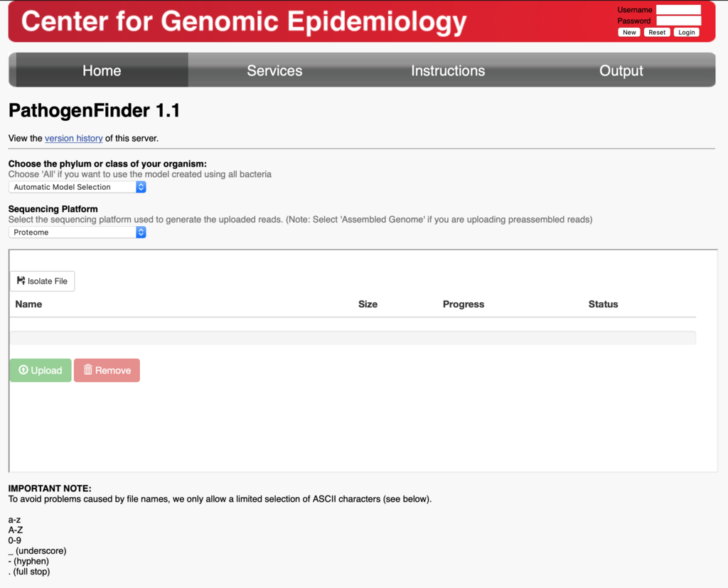Image resolution: width=728 pixels, height=588 pixels.
Task: Open the Services menu tab
Action: pos(274,70)
